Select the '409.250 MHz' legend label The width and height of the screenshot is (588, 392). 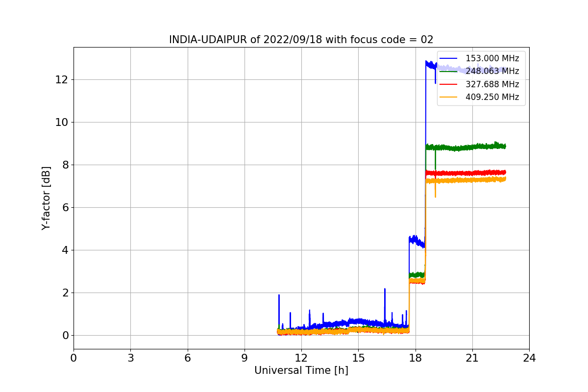click(x=492, y=97)
